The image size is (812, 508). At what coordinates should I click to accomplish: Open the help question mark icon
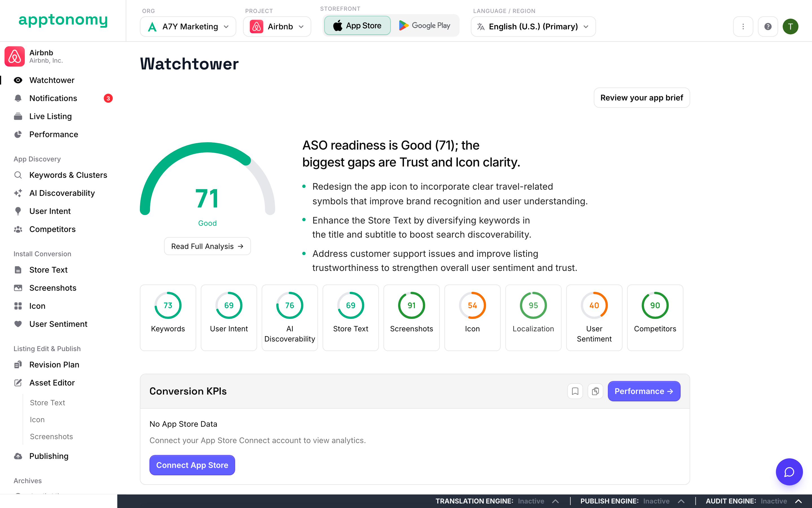(x=768, y=27)
